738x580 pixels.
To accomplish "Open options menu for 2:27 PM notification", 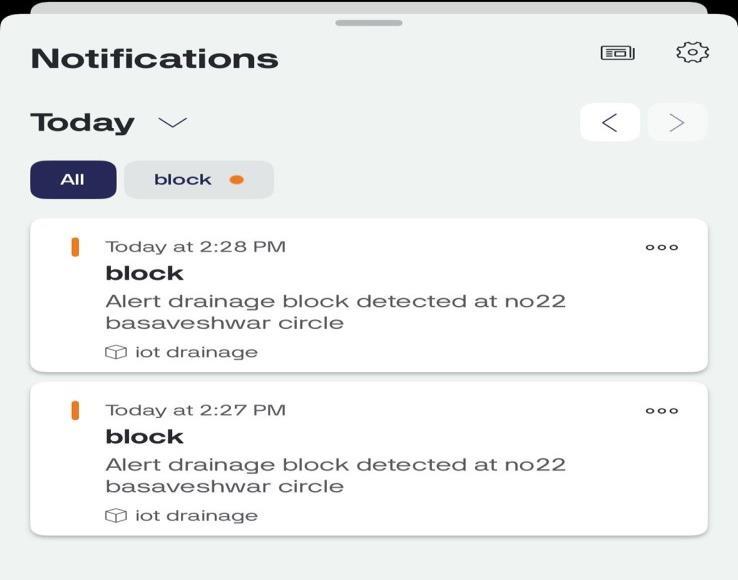I will coord(661,410).
